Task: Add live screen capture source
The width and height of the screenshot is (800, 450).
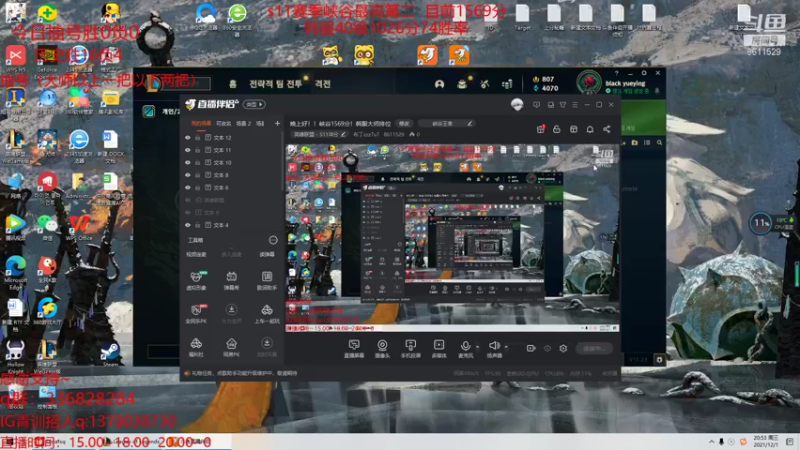Action: coord(354,348)
